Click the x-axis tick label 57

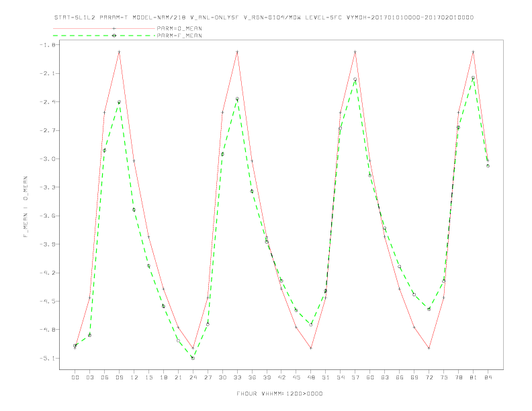tap(355, 377)
